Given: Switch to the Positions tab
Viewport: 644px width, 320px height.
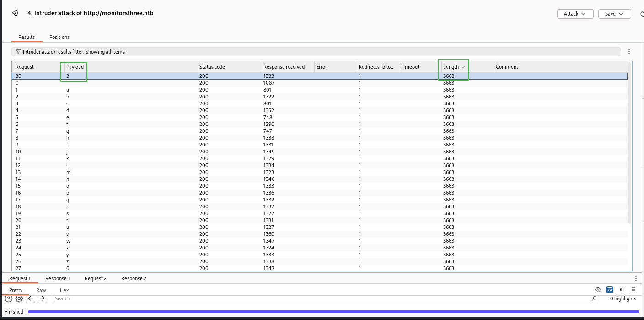Looking at the screenshot, I should (x=59, y=37).
